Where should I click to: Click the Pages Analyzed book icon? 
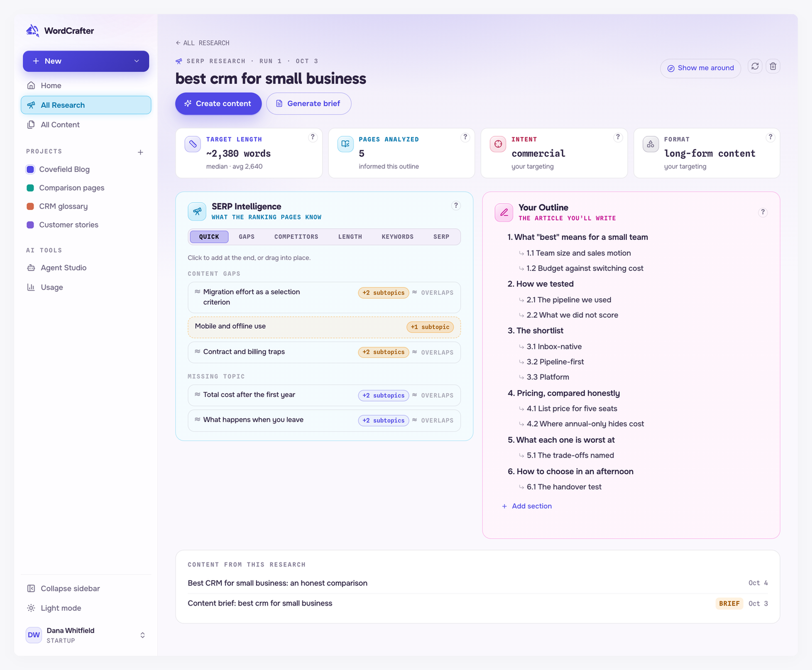346,144
